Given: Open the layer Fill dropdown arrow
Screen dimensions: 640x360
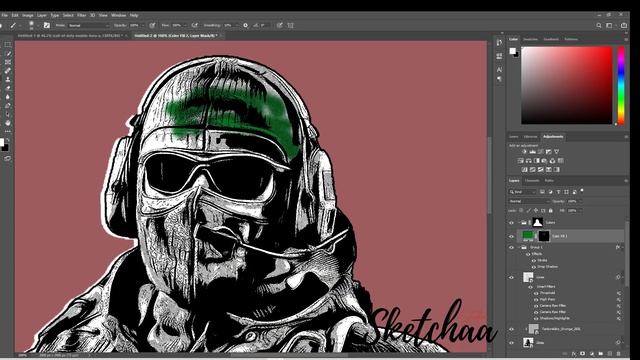Looking at the screenshot, I should [x=580, y=211].
